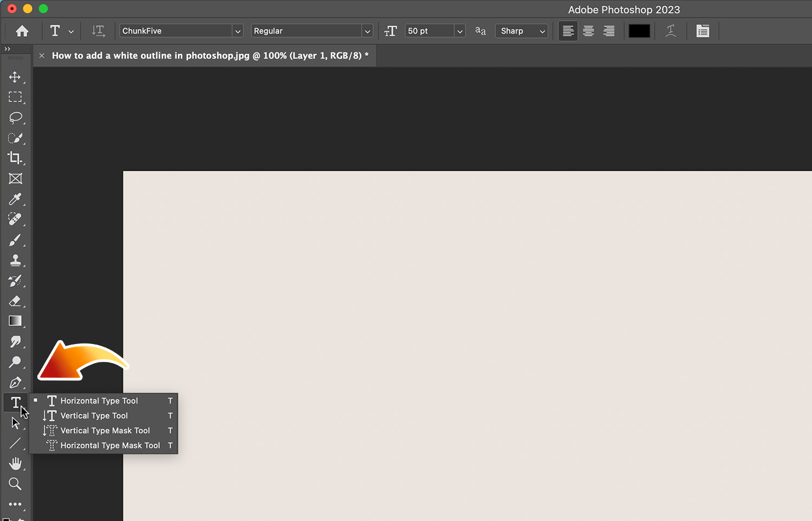Switch to the white outline document tab
The height and width of the screenshot is (521, 812).
pyautogui.click(x=210, y=55)
